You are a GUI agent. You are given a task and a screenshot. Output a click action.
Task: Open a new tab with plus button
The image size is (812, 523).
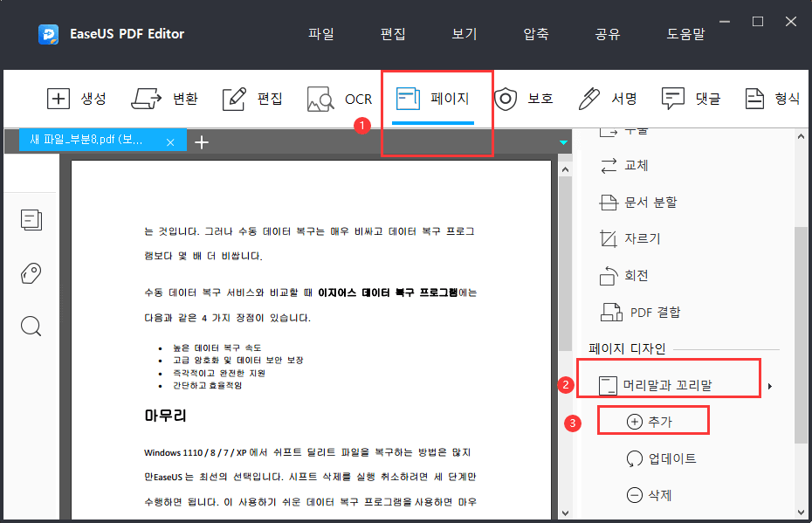coord(202,141)
